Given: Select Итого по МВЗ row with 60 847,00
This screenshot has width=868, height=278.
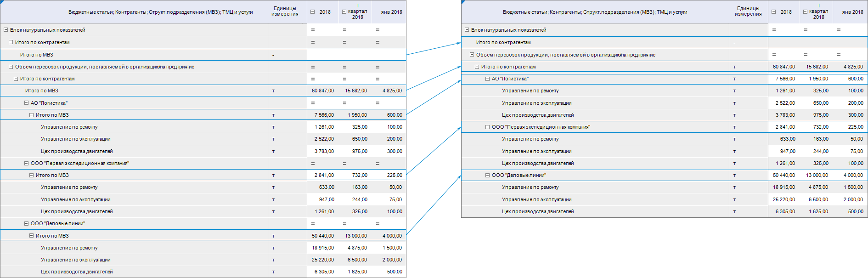Looking at the screenshot, I should coord(203,91).
